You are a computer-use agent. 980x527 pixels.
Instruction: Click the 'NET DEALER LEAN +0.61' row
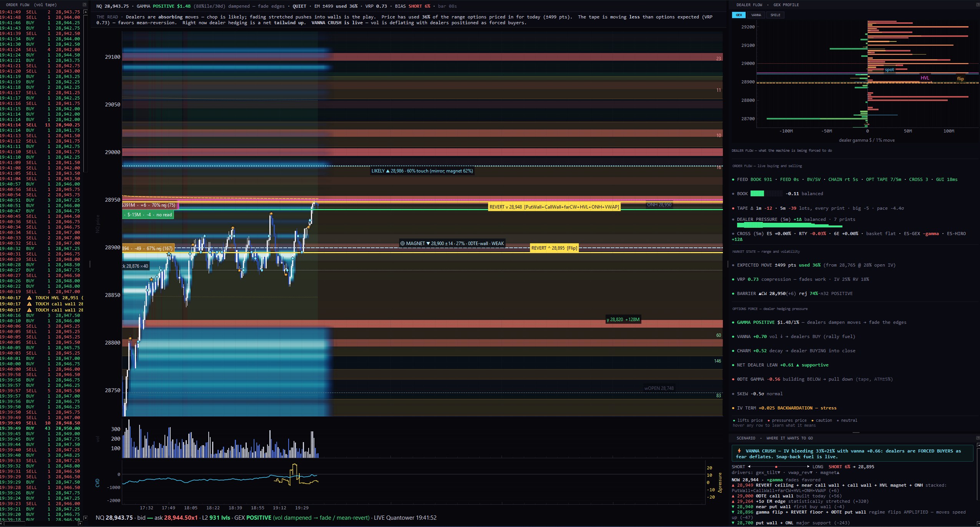click(x=781, y=365)
